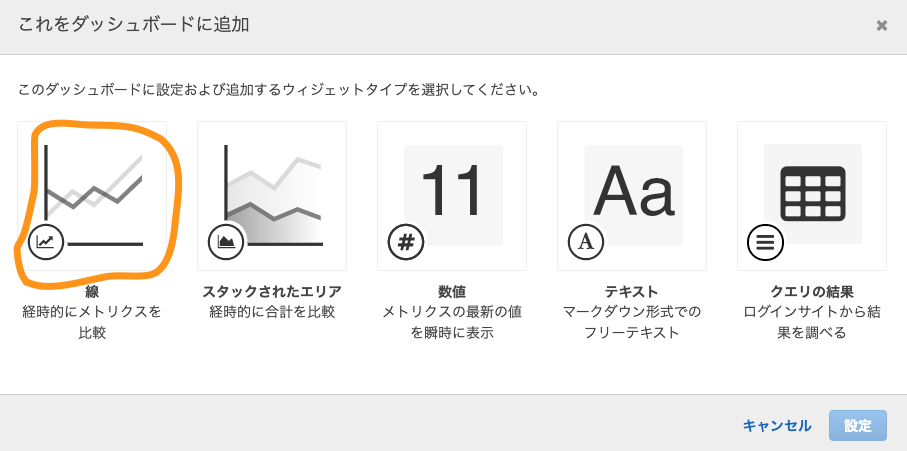The image size is (907, 451).
Task: Click the ログインサイトから結果を調べる description
Action: [812, 323]
